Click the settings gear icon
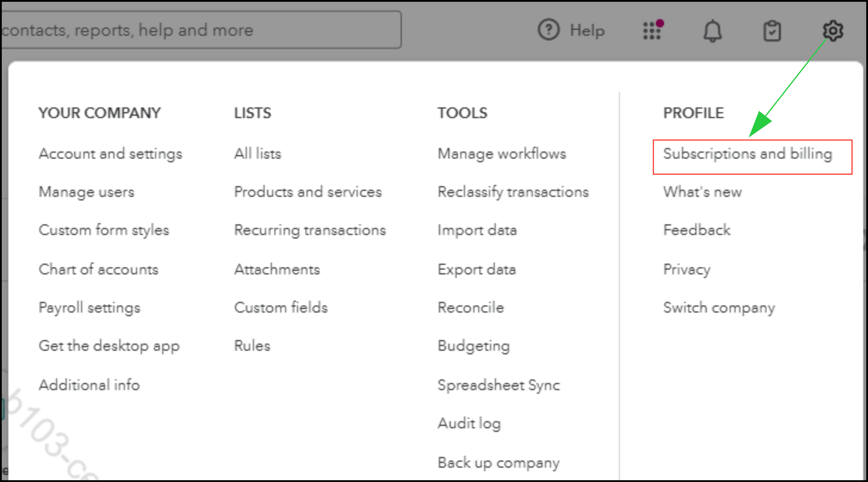 833,31
